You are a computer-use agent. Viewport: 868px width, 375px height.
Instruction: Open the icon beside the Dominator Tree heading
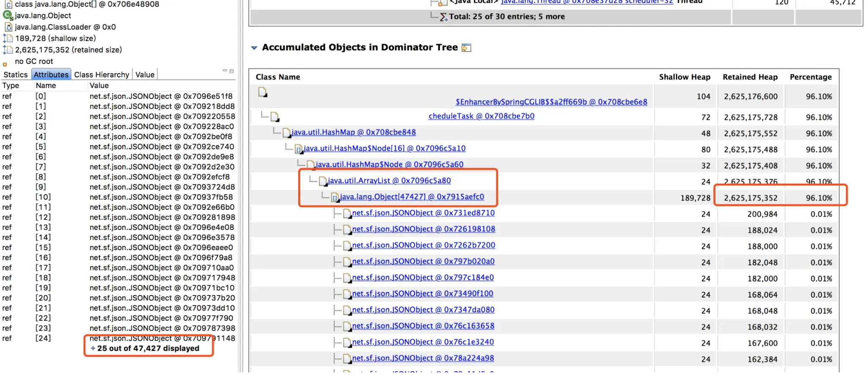point(466,48)
